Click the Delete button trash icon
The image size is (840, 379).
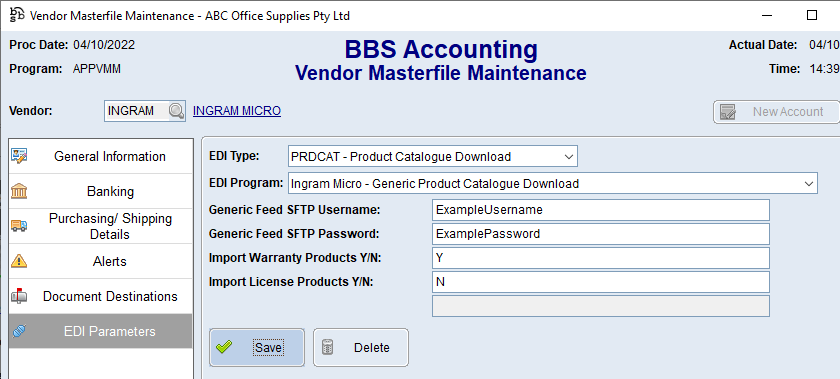click(328, 347)
